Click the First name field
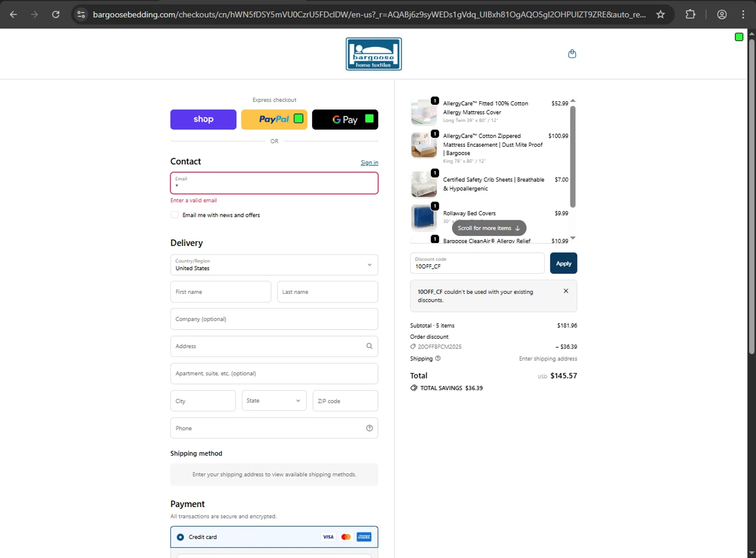The height and width of the screenshot is (558, 756). [221, 292]
